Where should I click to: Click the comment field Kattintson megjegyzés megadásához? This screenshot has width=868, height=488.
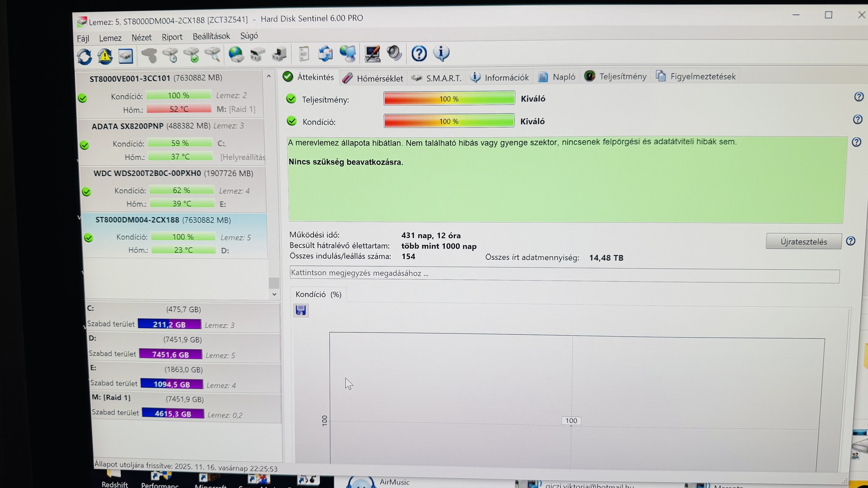point(564,274)
